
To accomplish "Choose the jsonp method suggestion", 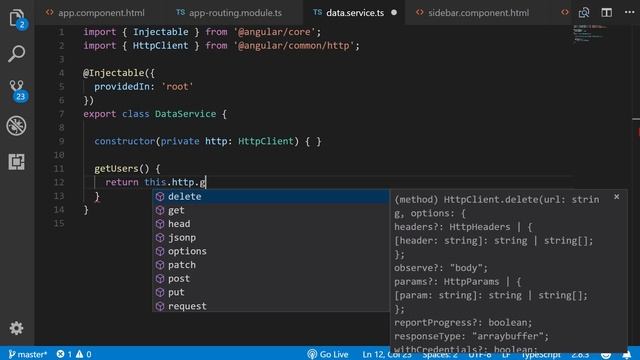I will coord(271,238).
